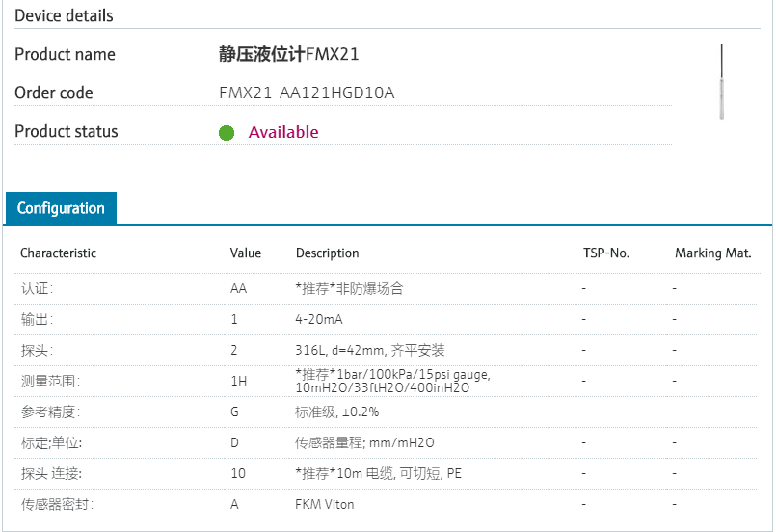Select the 参考精度 characteristic row label
Screen dimensions: 776x532
tap(49, 412)
